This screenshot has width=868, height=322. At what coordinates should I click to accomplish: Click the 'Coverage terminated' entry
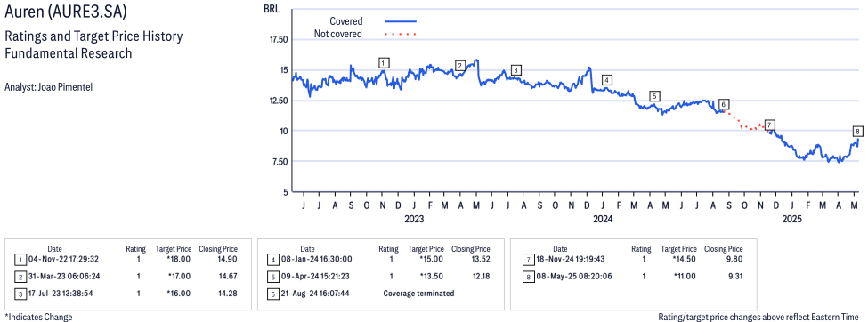[x=419, y=294]
